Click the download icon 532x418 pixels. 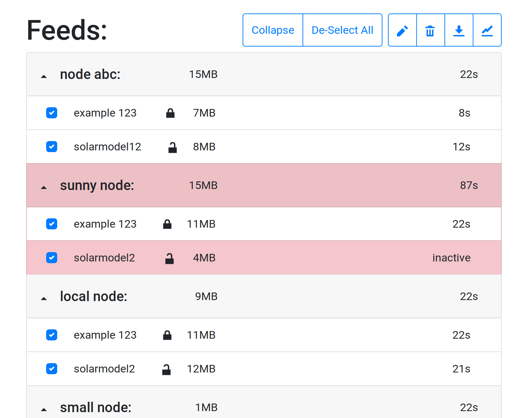point(459,30)
